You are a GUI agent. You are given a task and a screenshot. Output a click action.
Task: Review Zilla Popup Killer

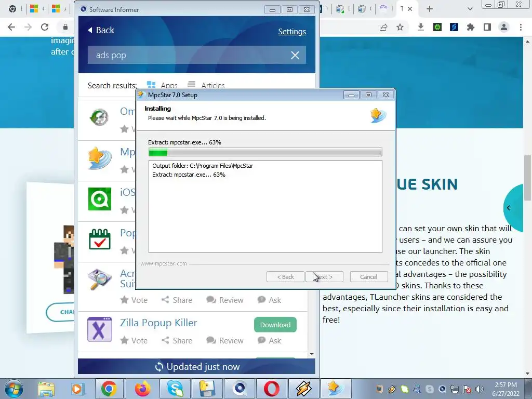point(225,340)
